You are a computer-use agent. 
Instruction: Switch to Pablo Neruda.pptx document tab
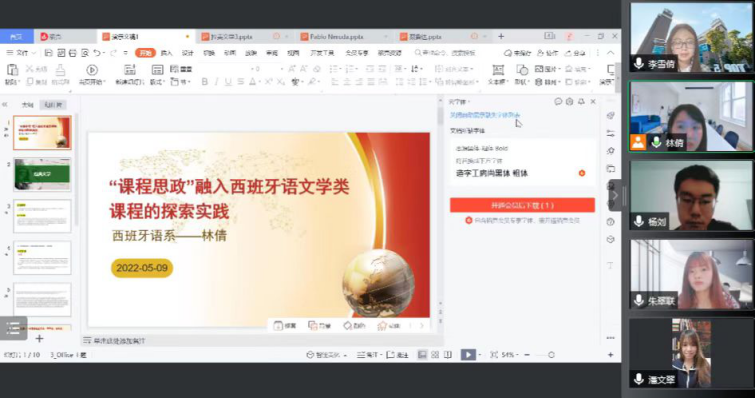click(337, 37)
